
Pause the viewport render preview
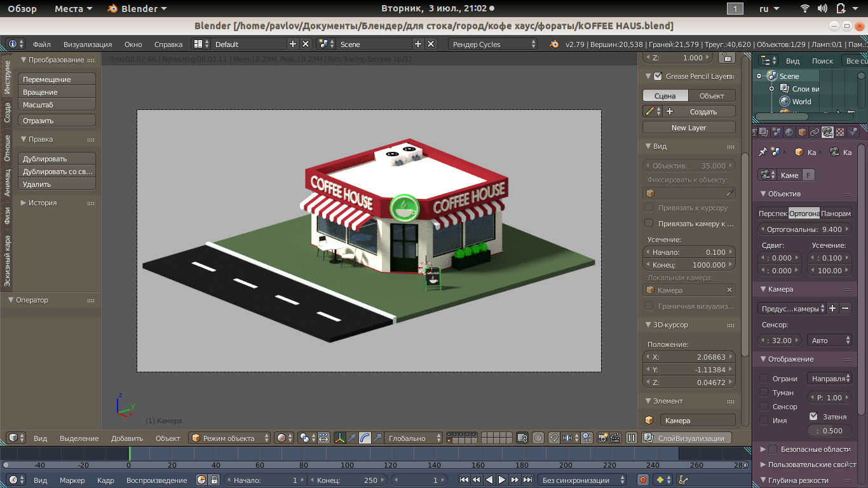pyautogui.click(x=632, y=438)
